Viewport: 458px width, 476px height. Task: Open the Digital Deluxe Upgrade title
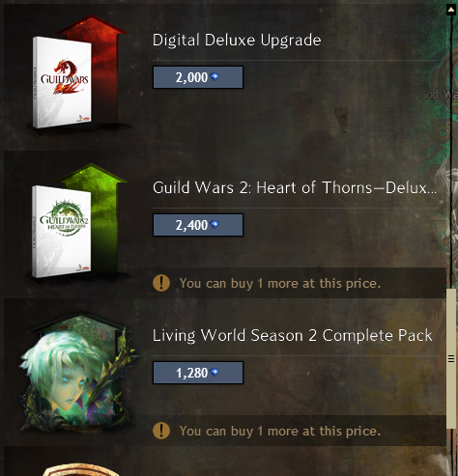237,41
